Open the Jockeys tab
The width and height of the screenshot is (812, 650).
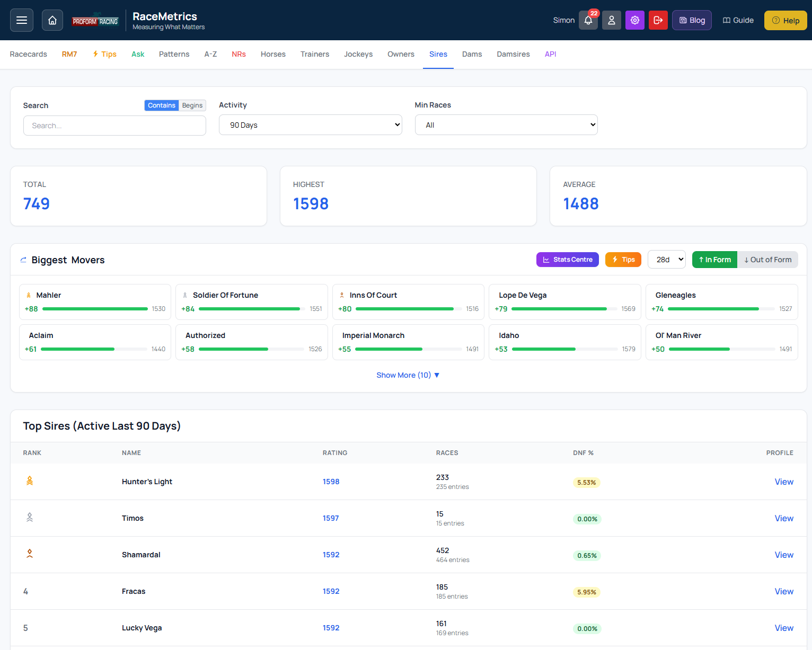pos(358,54)
